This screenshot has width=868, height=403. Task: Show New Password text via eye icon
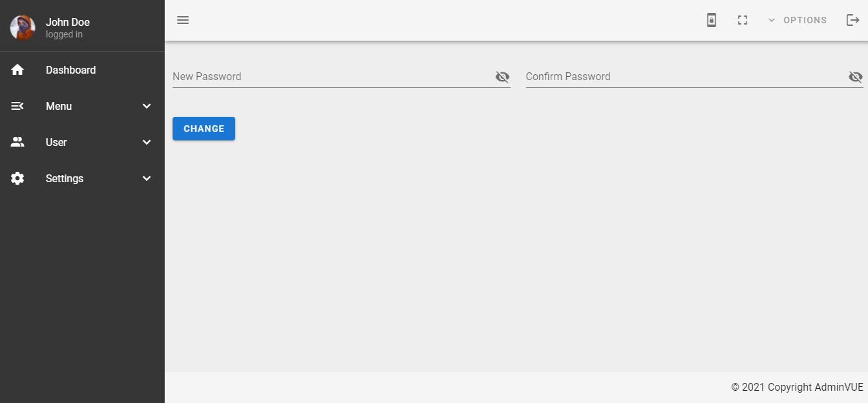[x=502, y=77]
